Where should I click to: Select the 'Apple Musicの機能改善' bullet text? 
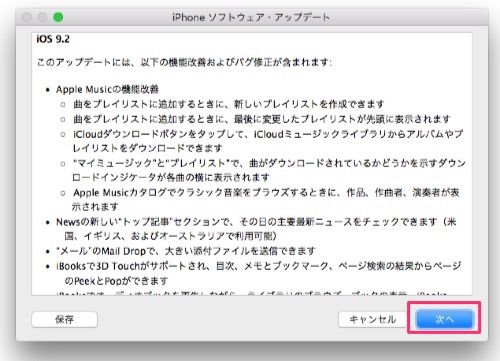click(x=107, y=89)
